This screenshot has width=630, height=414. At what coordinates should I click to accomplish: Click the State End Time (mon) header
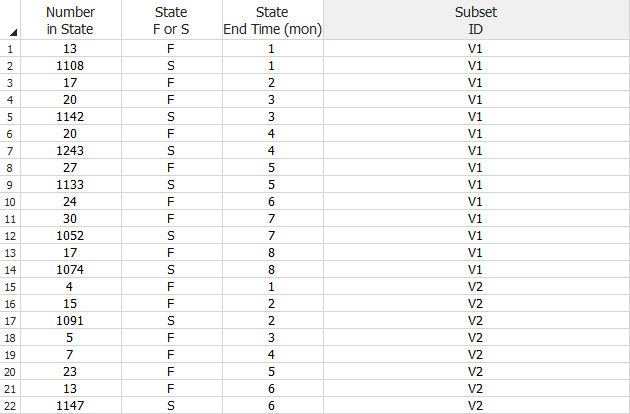[x=272, y=20]
